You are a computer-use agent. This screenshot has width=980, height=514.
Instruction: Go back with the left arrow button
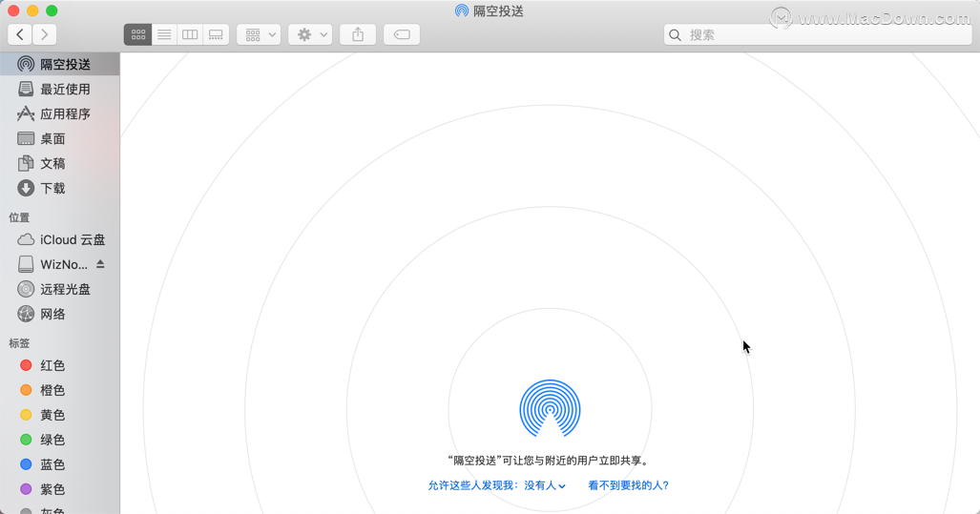click(x=20, y=34)
